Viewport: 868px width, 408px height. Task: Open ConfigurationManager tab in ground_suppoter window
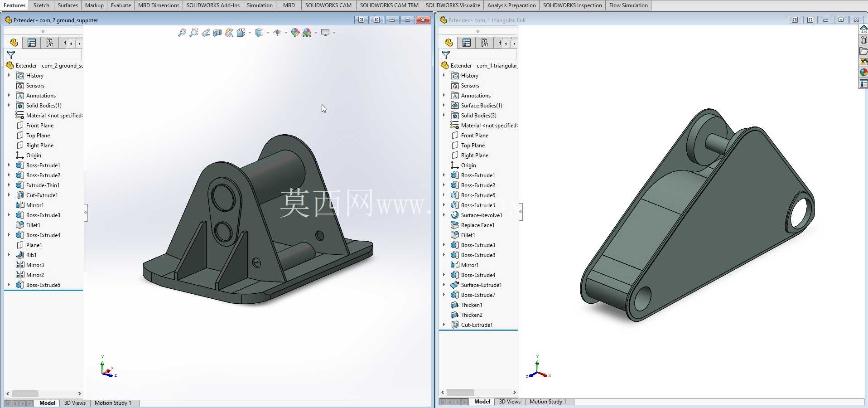point(50,43)
